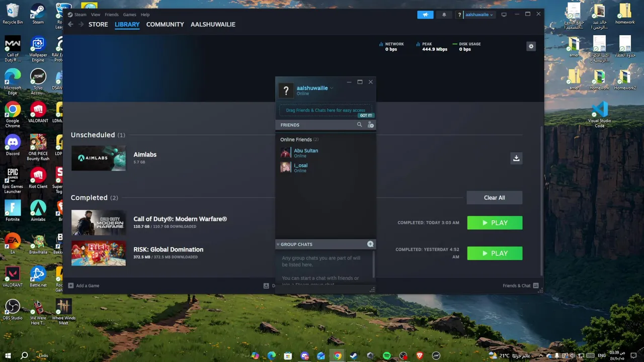Open the Friends menu
This screenshot has height=362, width=644.
coord(112,15)
